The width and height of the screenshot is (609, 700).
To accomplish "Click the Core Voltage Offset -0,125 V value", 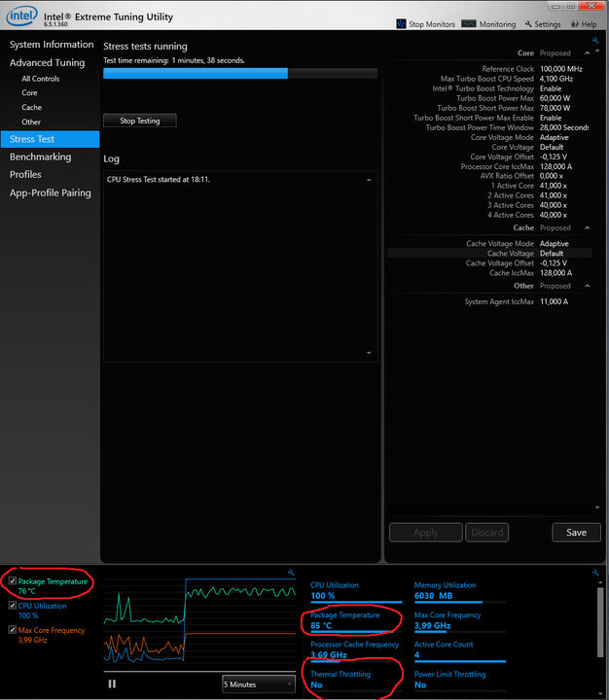I will click(554, 157).
